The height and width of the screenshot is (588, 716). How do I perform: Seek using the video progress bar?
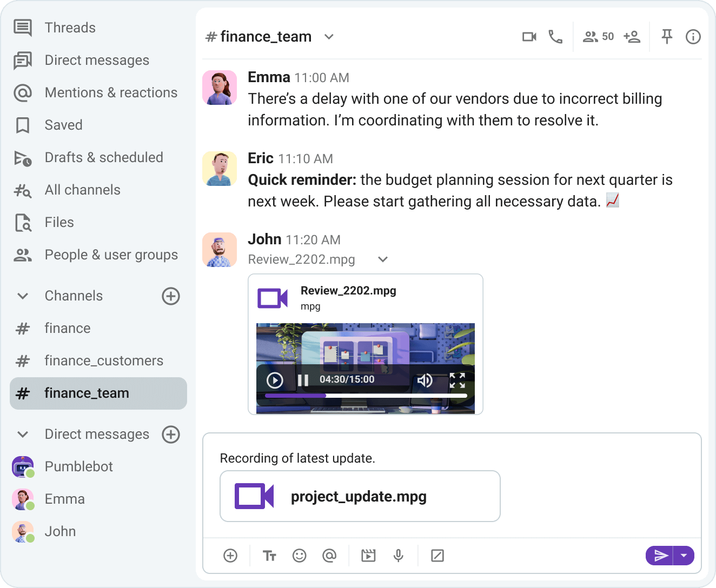coord(368,396)
